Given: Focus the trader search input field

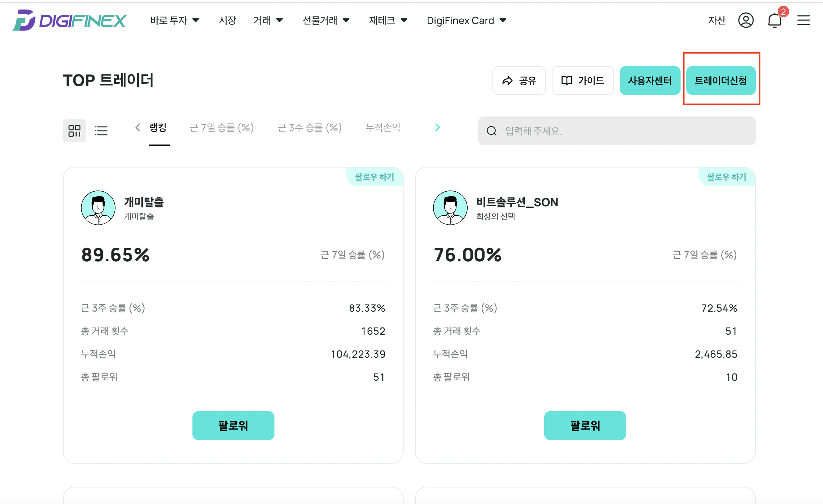Looking at the screenshot, I should point(617,131).
